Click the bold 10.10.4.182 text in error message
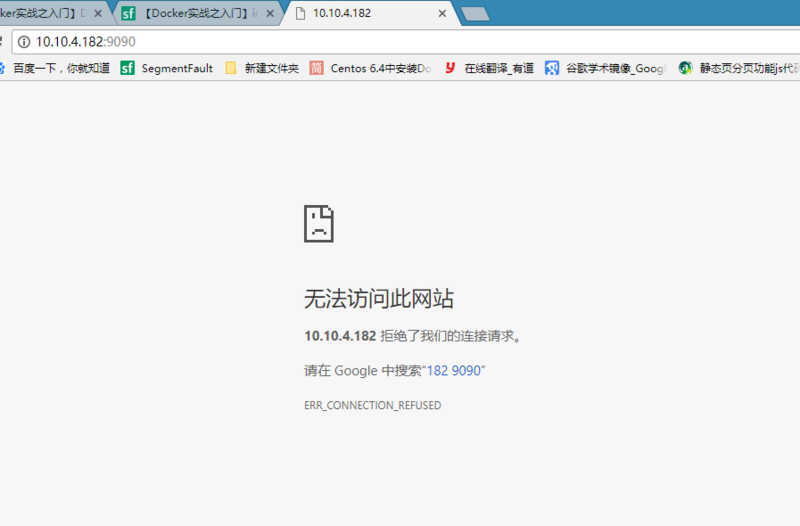 [x=340, y=336]
